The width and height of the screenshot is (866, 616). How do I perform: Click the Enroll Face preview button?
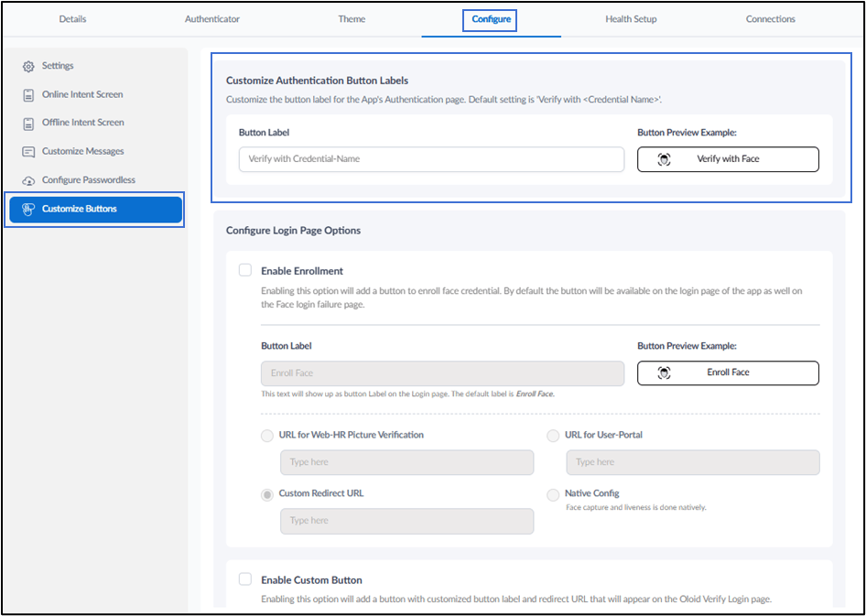(728, 373)
